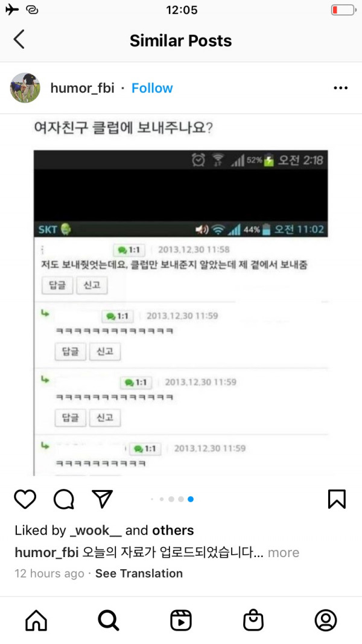Expand the caption with "more"

coord(283,552)
